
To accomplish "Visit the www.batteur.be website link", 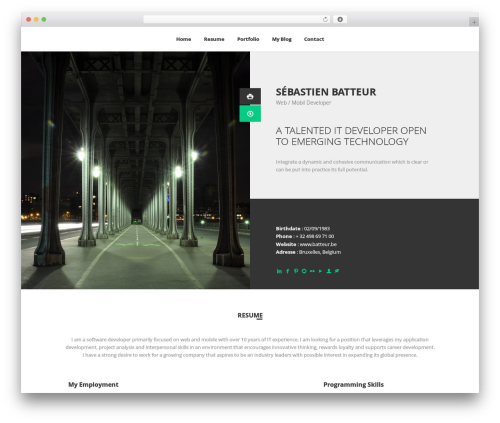I will point(318,244).
